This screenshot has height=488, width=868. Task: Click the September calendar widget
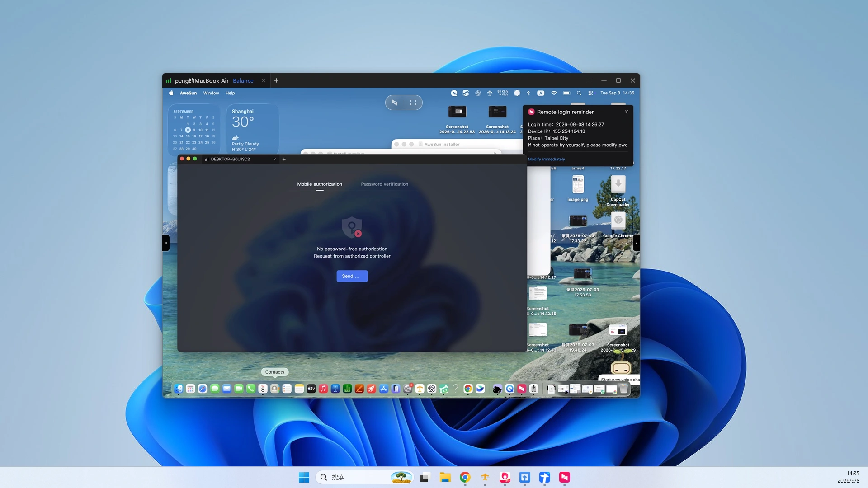pyautogui.click(x=194, y=130)
